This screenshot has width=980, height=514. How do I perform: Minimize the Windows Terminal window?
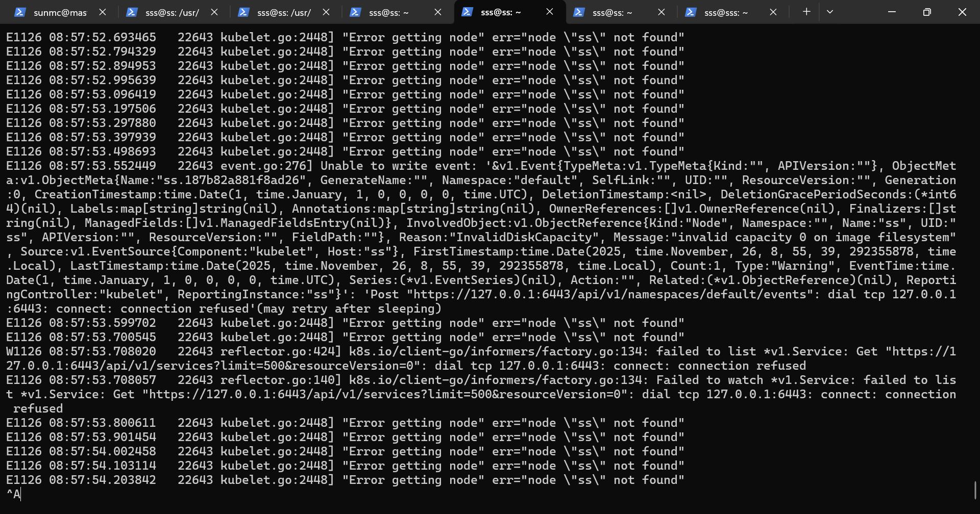tap(892, 12)
